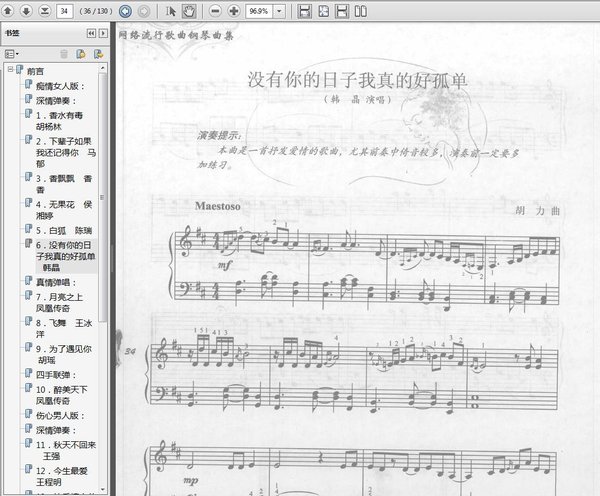
Task: Activate the Hand pan tool
Action: pyautogui.click(x=189, y=11)
